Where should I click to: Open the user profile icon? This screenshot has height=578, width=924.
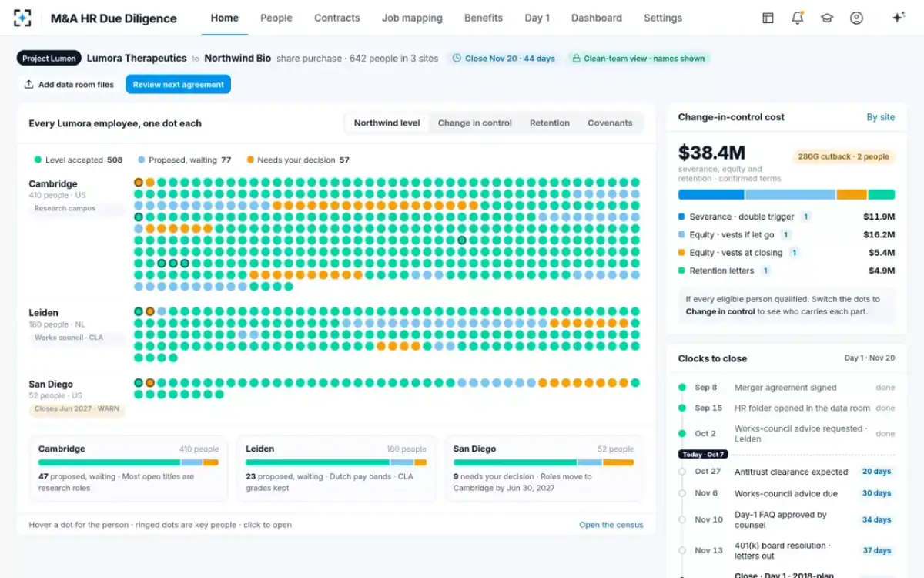pyautogui.click(x=856, y=18)
